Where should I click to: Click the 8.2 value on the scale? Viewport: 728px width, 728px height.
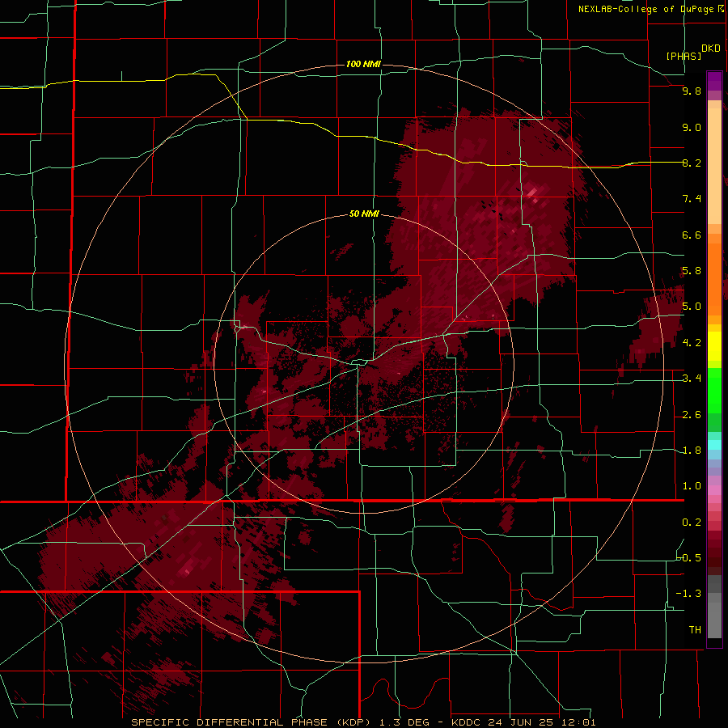692,163
